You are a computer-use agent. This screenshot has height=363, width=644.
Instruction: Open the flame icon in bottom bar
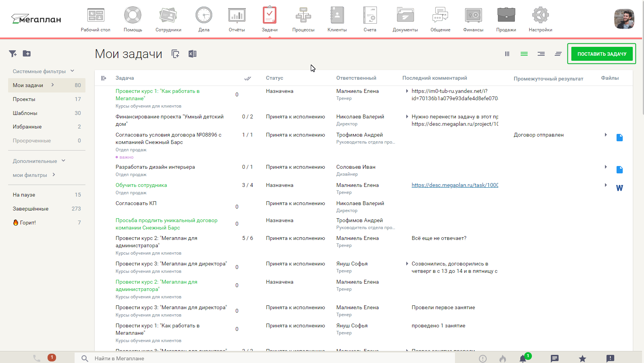coord(503,358)
